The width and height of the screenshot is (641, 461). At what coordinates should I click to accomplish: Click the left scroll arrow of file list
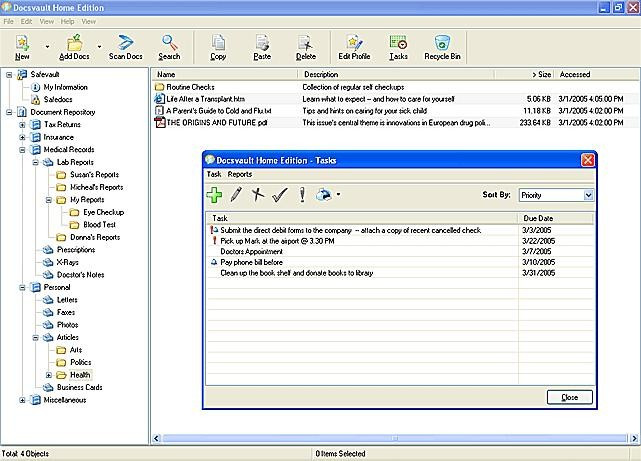point(156,439)
